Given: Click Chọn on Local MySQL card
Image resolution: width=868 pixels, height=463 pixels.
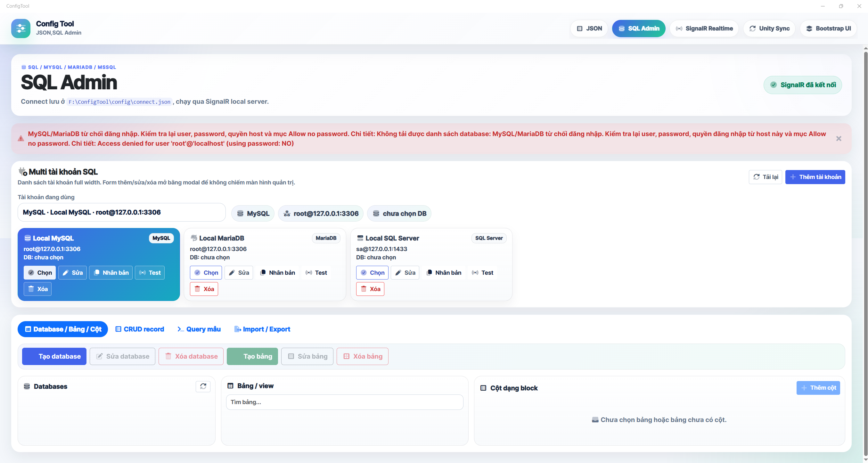Looking at the screenshot, I should tap(39, 273).
